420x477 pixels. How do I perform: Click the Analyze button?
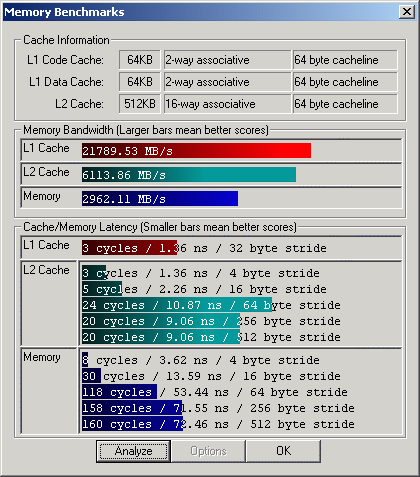pyautogui.click(x=133, y=451)
